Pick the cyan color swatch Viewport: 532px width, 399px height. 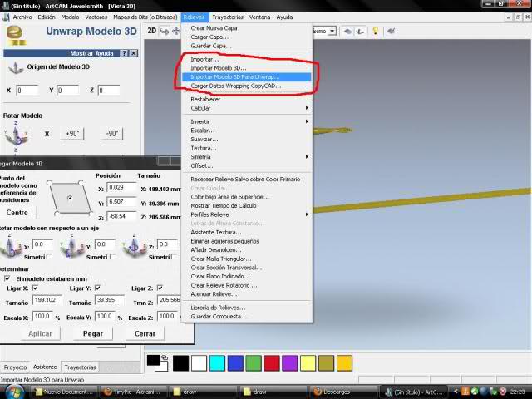tap(217, 362)
